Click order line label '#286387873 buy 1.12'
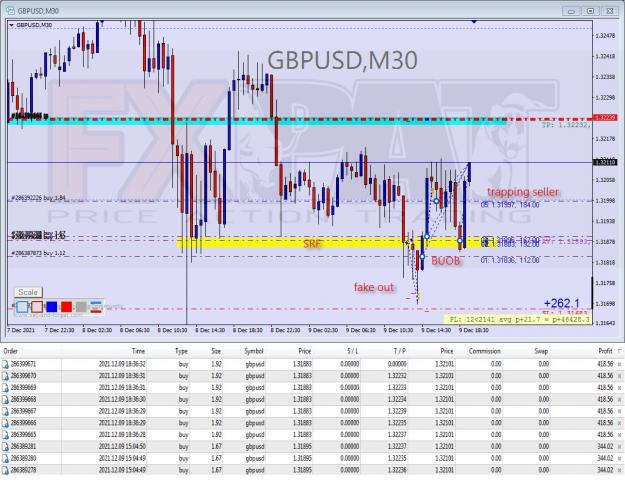The height and width of the screenshot is (483, 625). (38, 253)
